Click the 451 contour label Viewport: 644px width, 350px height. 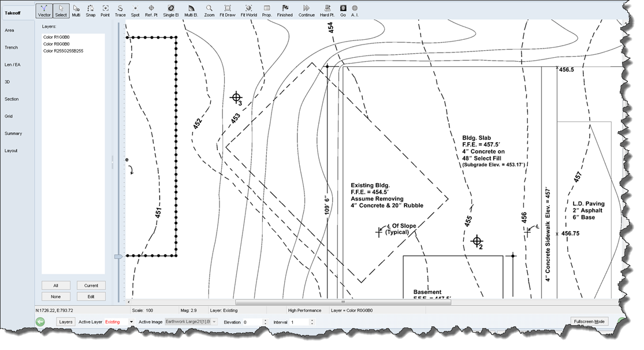pos(158,213)
